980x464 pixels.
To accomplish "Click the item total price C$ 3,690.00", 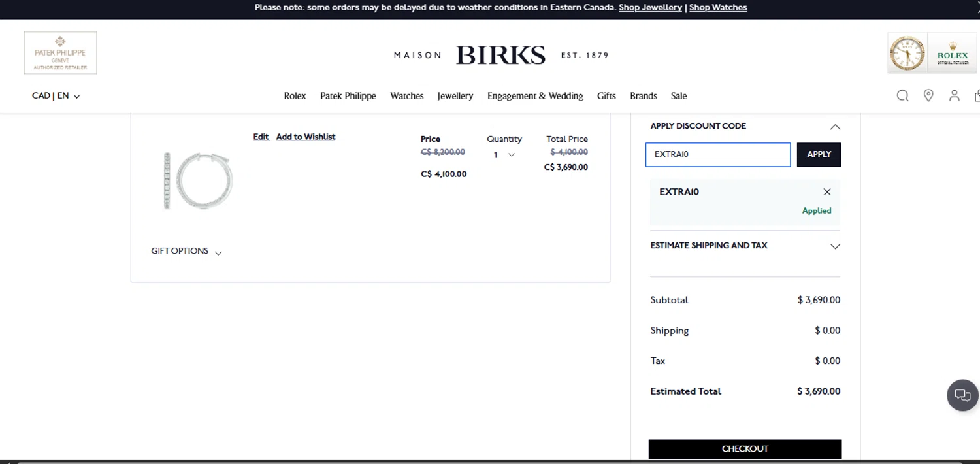I will 566,167.
